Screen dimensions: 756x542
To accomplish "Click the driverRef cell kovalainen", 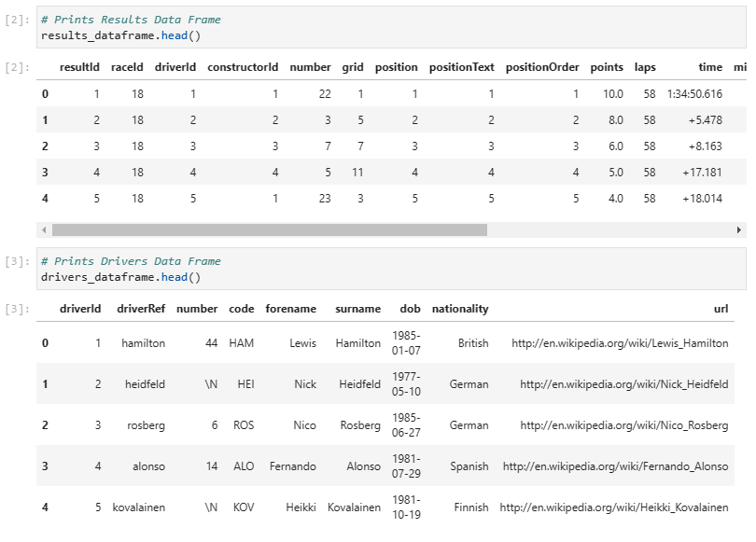I will point(139,507).
